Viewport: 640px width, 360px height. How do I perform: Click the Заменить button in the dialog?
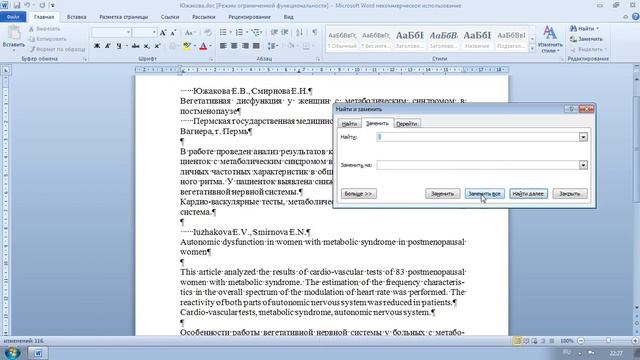point(442,193)
